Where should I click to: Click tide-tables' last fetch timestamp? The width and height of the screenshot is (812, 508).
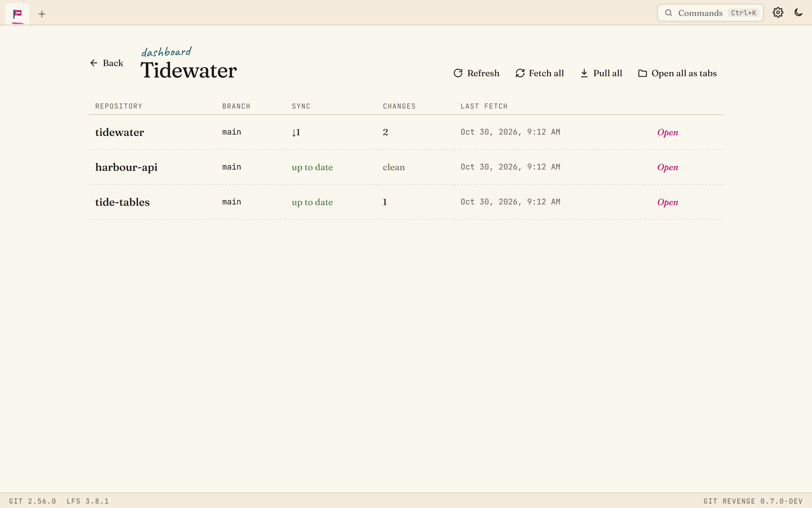coord(510,202)
